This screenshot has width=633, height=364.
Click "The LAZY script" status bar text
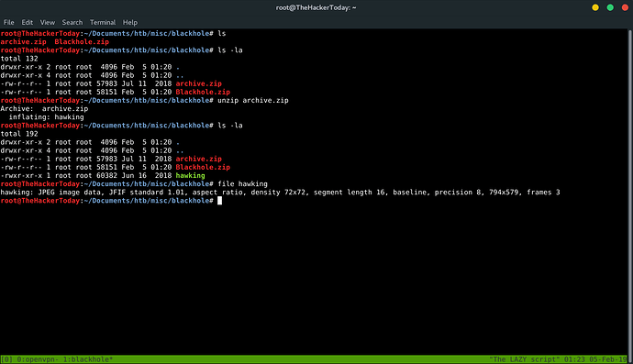(x=525, y=359)
